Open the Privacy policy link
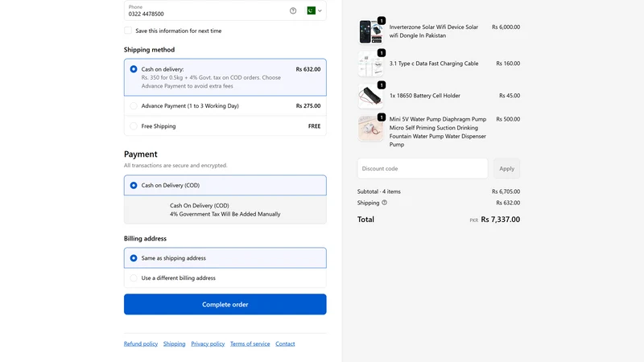This screenshot has height=362, width=644. [208, 344]
